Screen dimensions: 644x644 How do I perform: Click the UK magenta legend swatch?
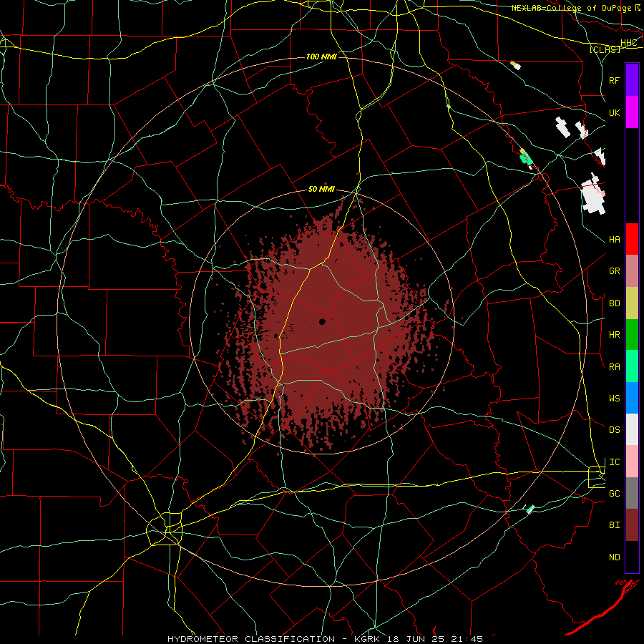632,112
